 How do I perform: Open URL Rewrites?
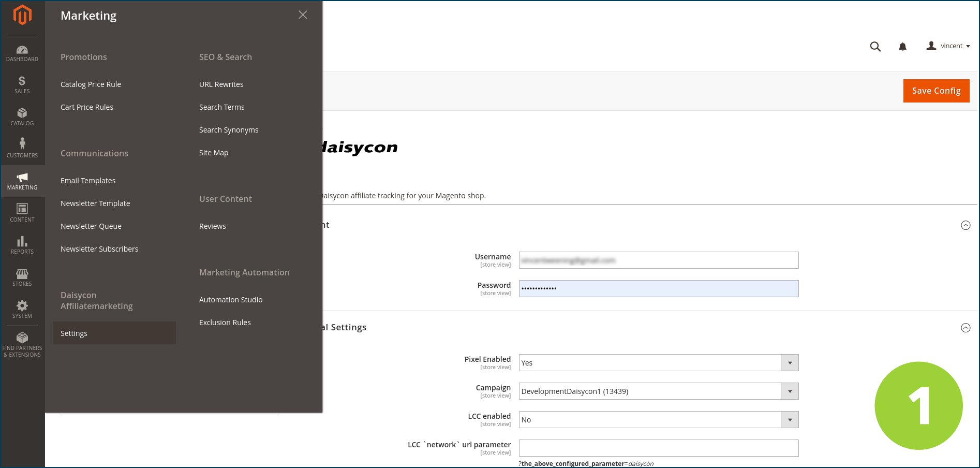[221, 84]
